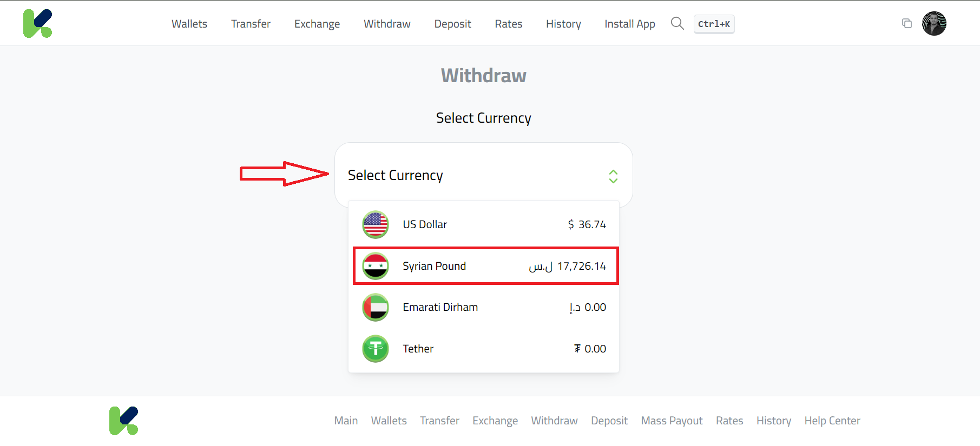Screen dimensions: 980x446
Task: Switch to the Withdraw section in the navbar
Action: coord(386,24)
